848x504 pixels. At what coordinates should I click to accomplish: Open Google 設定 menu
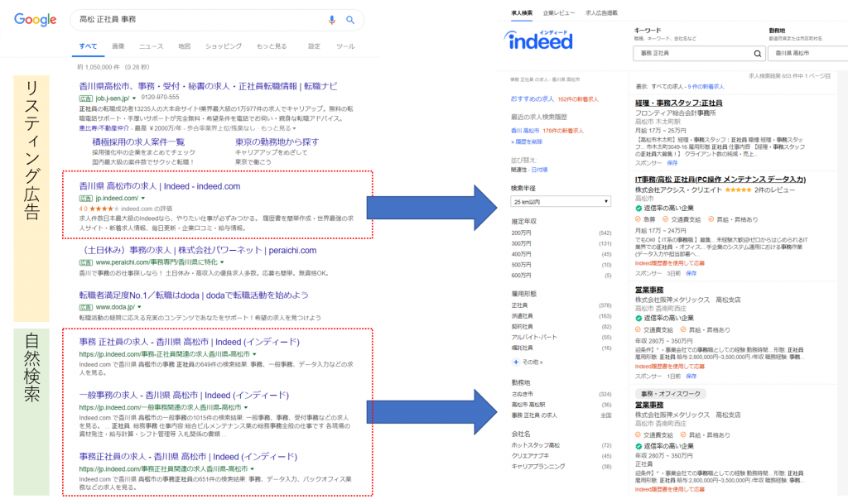point(314,46)
